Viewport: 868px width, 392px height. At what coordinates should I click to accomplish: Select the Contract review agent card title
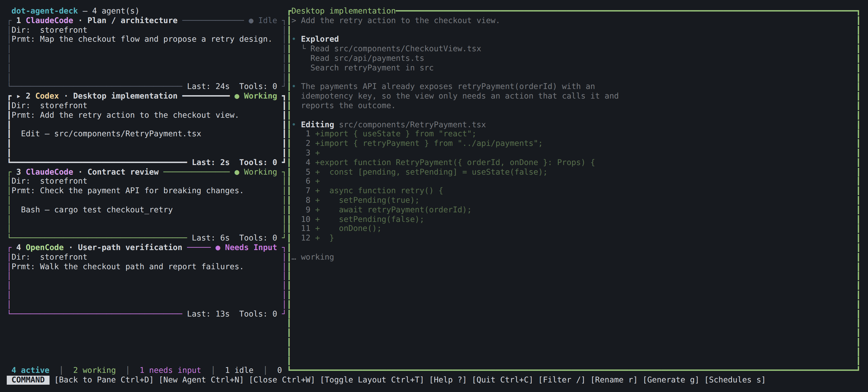click(x=123, y=172)
